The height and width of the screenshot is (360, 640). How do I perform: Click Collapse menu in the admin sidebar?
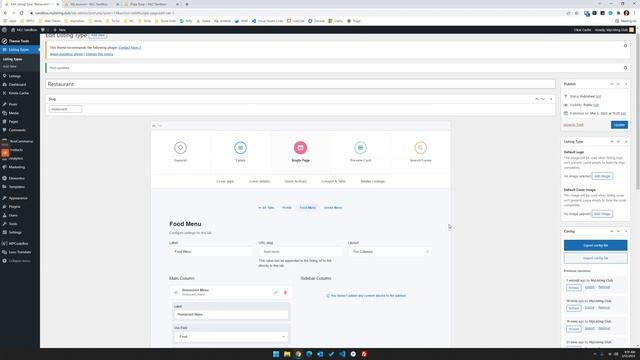[x=20, y=261]
